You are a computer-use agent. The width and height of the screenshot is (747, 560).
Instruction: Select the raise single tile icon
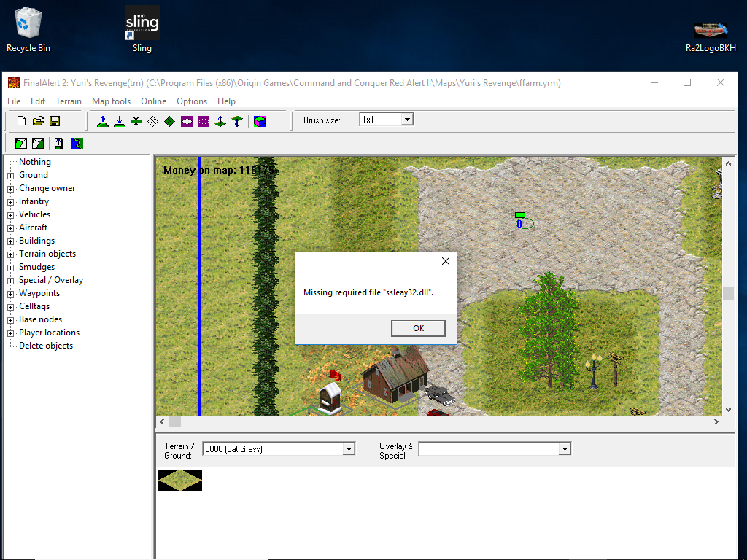pyautogui.click(x=220, y=122)
